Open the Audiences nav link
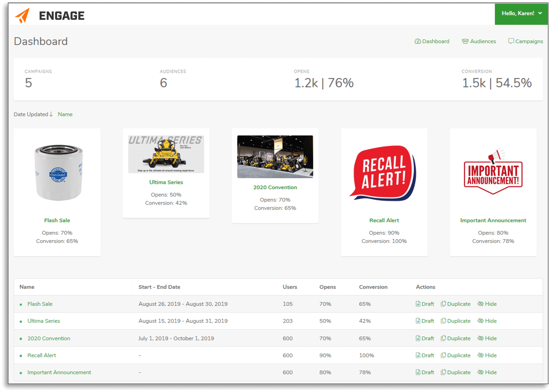 click(479, 41)
